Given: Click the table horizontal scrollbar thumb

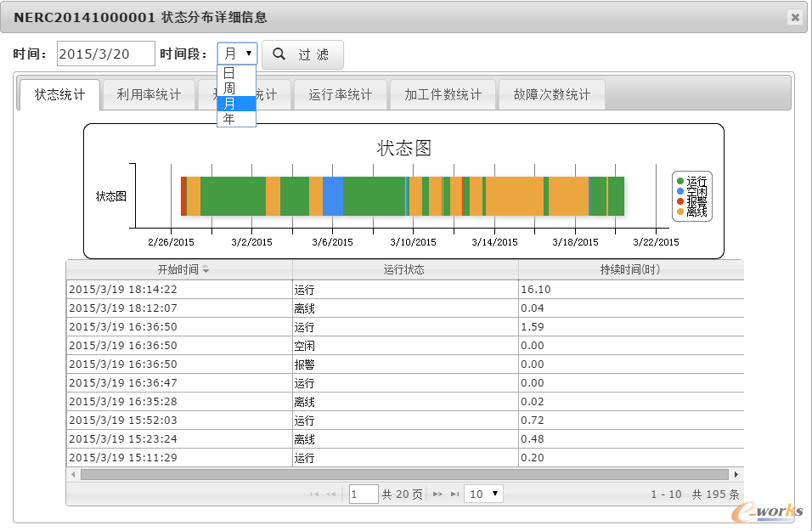Looking at the screenshot, I should pos(404,475).
